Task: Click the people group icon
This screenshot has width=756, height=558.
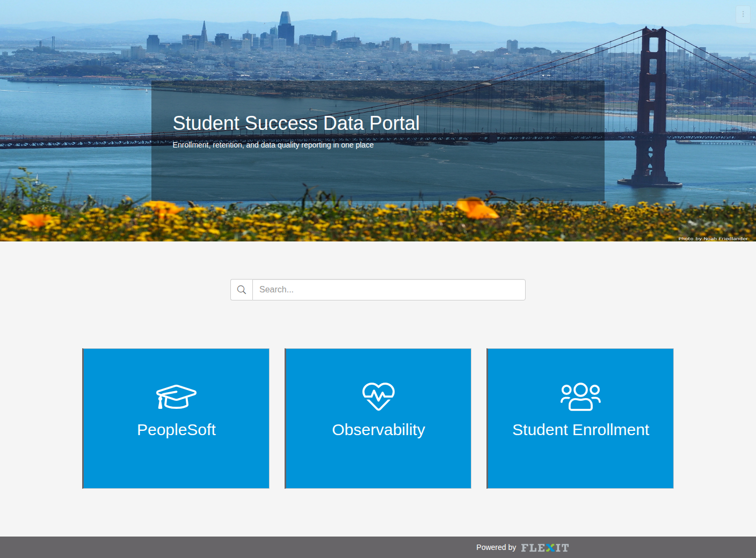Action: 580,397
